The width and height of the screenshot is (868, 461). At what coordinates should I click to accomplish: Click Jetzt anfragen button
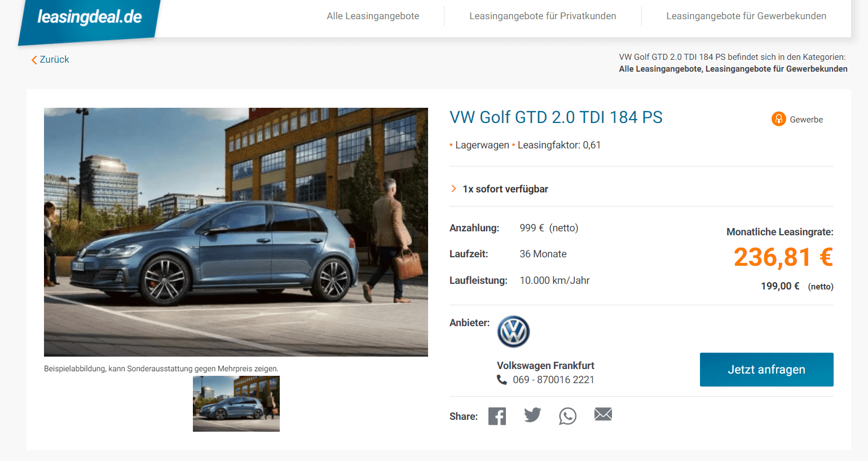click(x=766, y=370)
